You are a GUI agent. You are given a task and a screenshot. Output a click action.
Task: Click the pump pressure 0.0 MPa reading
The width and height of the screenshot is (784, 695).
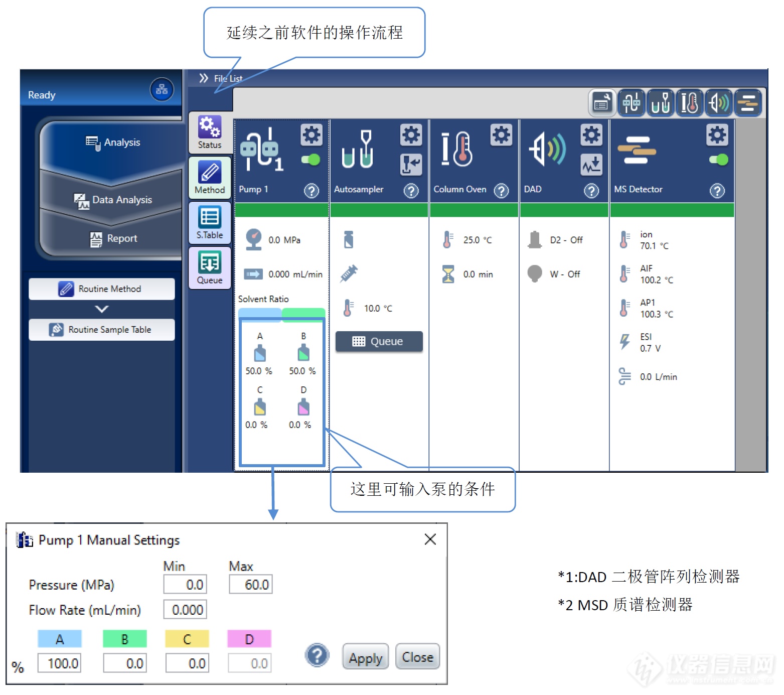(x=284, y=240)
